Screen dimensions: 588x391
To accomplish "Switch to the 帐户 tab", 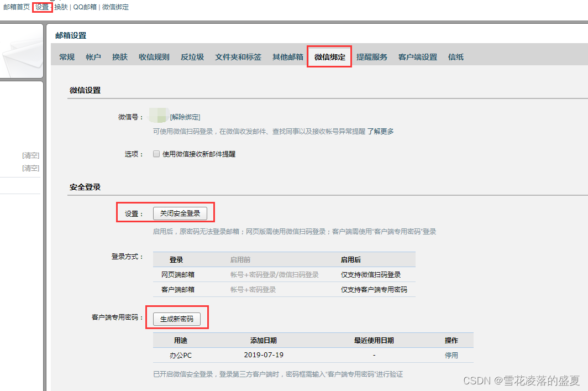I will [x=93, y=57].
